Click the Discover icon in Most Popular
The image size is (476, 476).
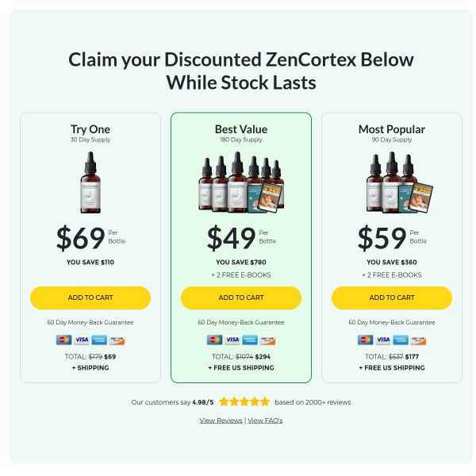418,340
